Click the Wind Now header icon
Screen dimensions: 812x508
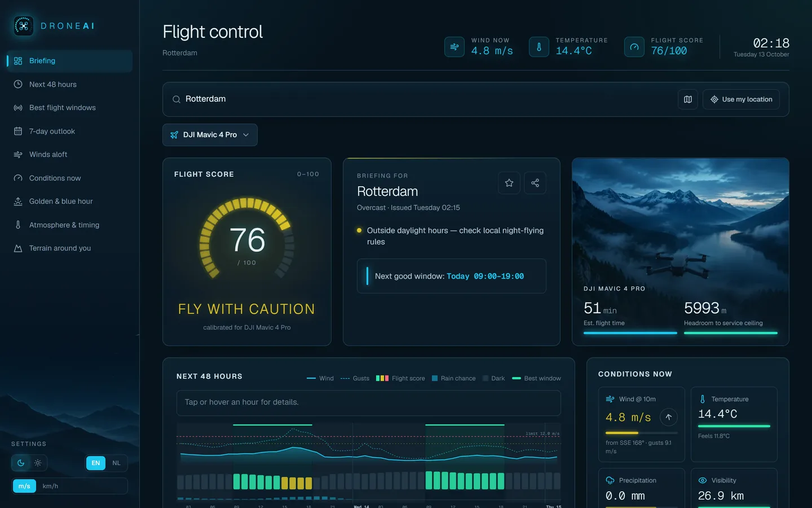point(454,47)
